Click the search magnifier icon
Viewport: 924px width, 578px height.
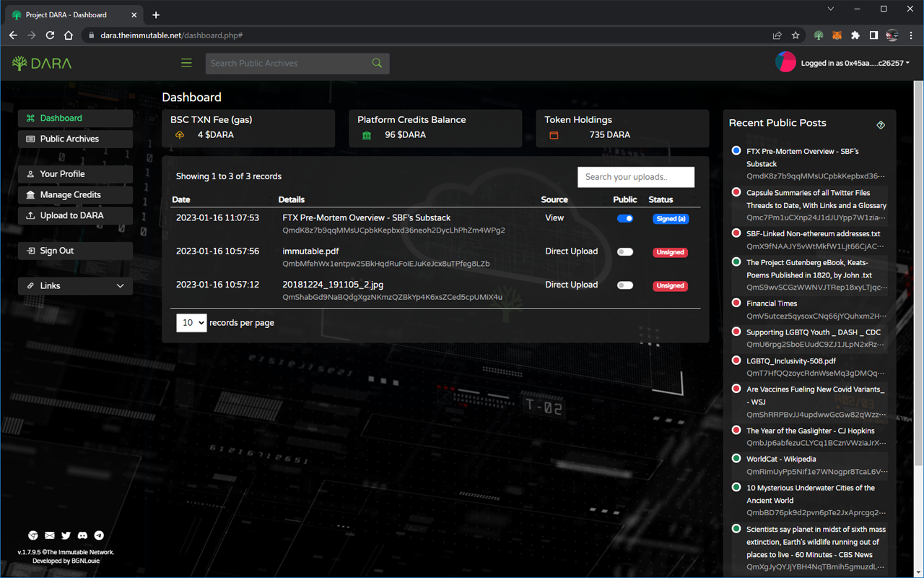coord(377,64)
